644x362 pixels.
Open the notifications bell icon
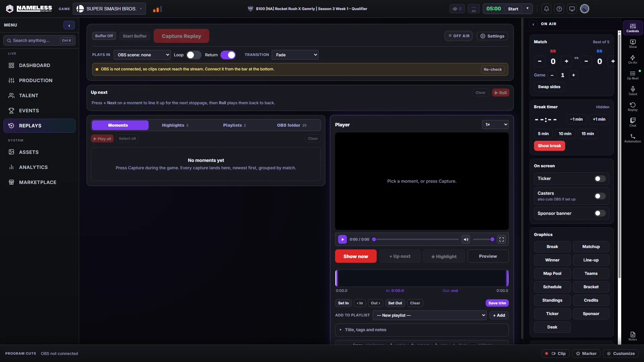pos(546,9)
